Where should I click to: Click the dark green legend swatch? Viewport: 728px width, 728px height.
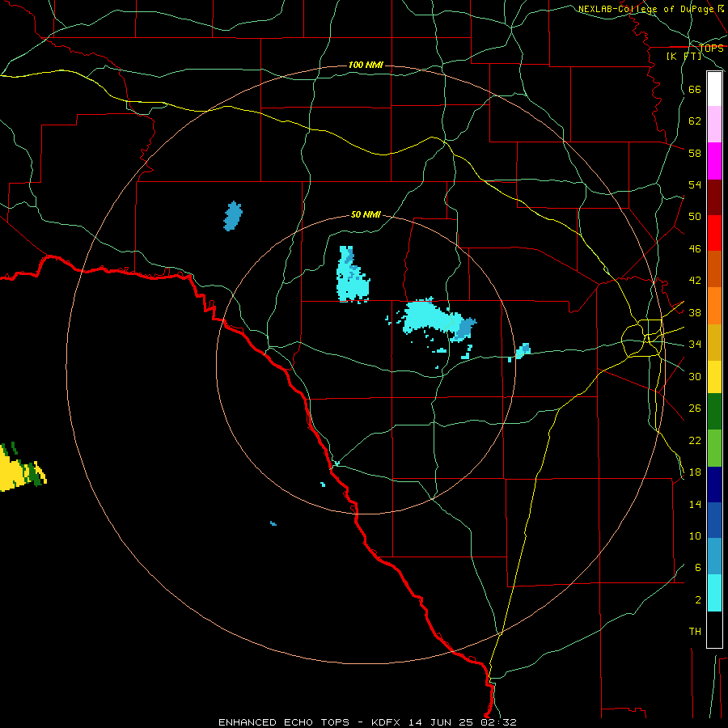click(x=714, y=412)
